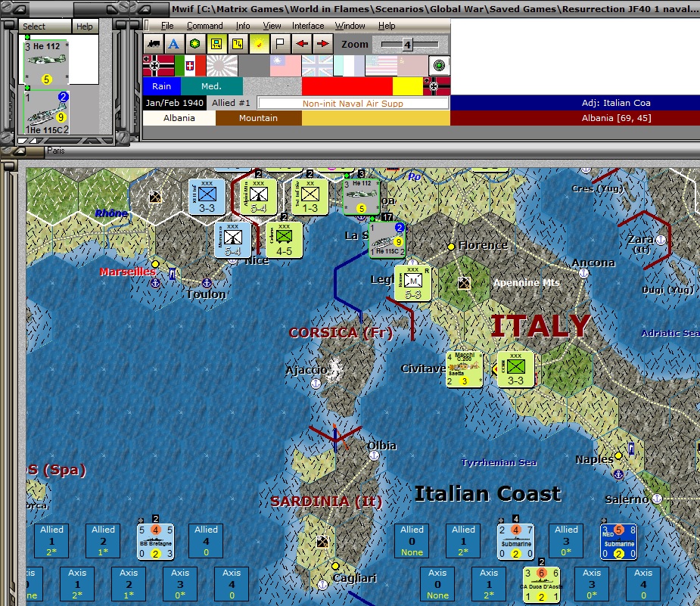This screenshot has height=606, width=700.
Task: Click the Olbia port anchor symbol
Action: tap(374, 455)
